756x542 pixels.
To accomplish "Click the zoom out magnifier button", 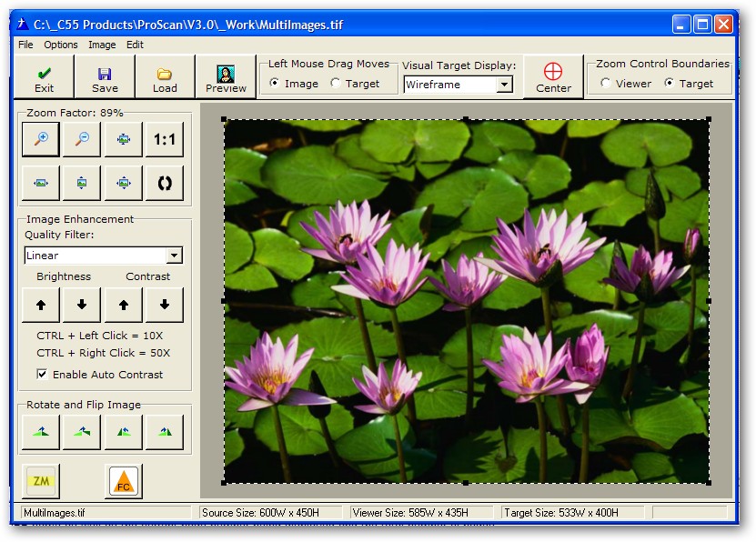I will (82, 139).
